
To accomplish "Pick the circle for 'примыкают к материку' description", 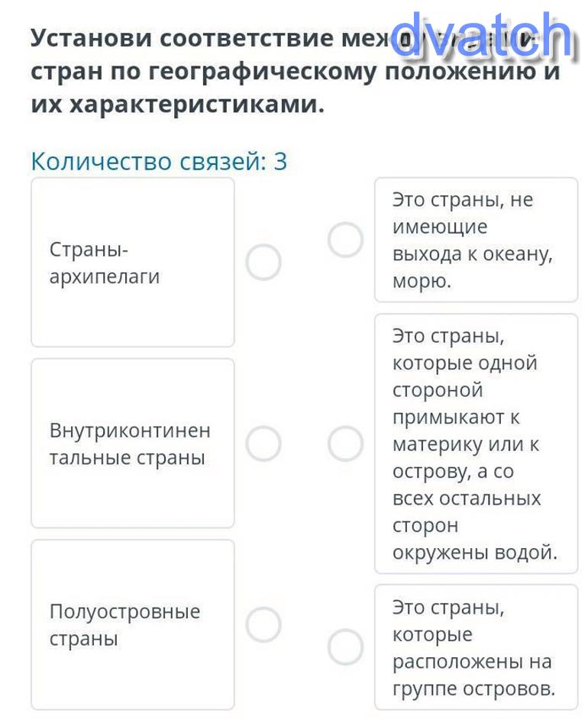I will tap(345, 443).
